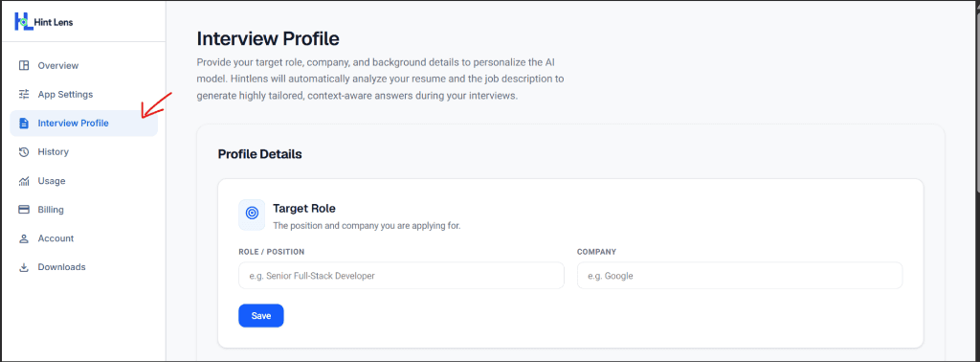The width and height of the screenshot is (980, 362).
Task: Open the Overview menu item
Action: click(84, 66)
